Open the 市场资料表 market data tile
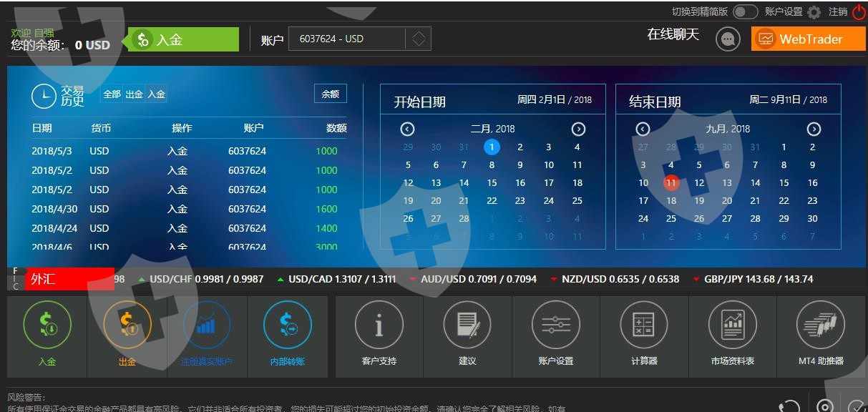This screenshot has width=868, height=412. click(x=733, y=336)
